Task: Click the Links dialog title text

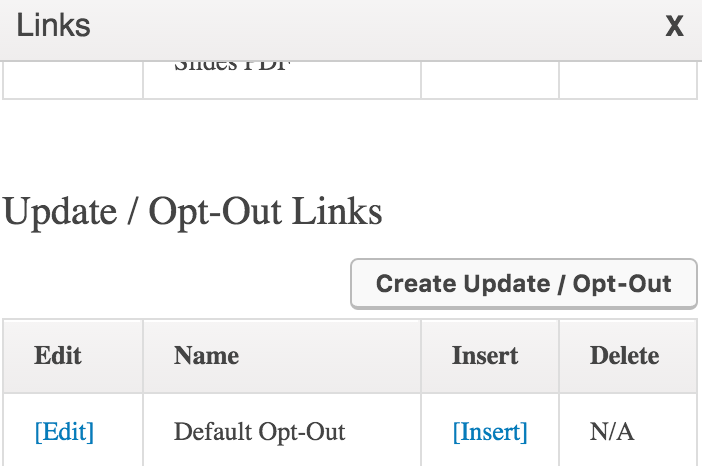Action: point(53,26)
